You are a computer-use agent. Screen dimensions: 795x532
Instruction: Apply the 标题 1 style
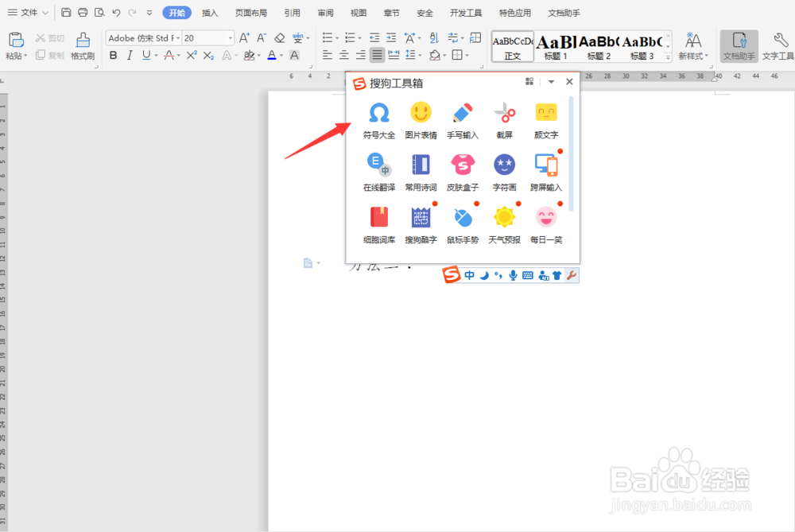tap(556, 47)
